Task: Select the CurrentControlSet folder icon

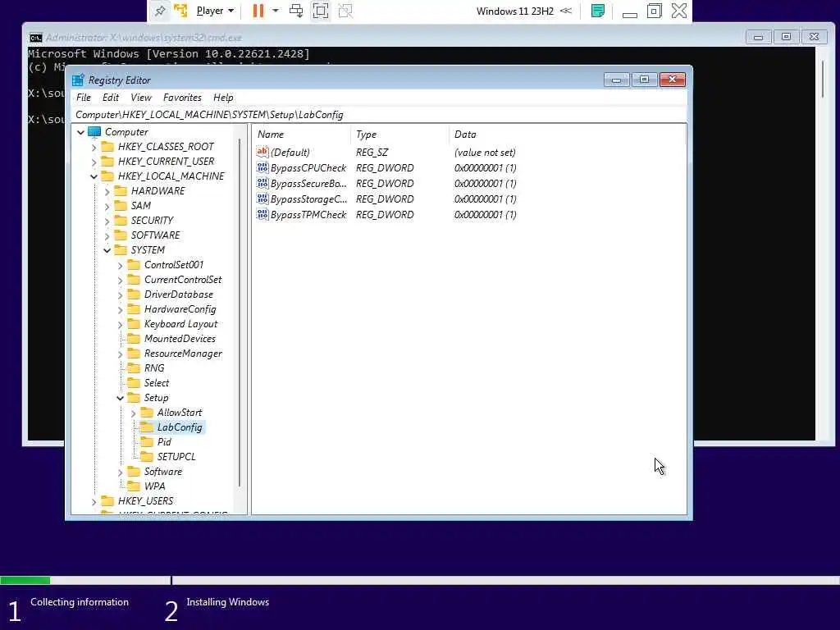Action: [x=134, y=280]
